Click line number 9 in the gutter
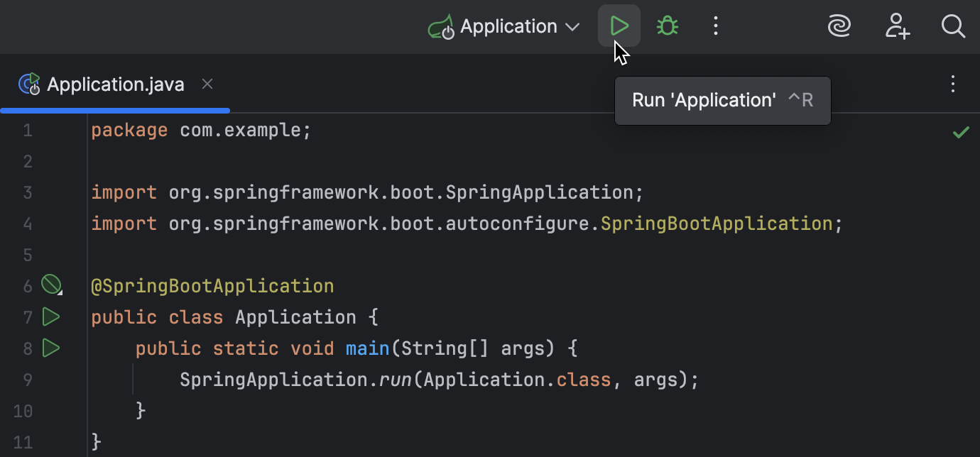 pos(28,379)
